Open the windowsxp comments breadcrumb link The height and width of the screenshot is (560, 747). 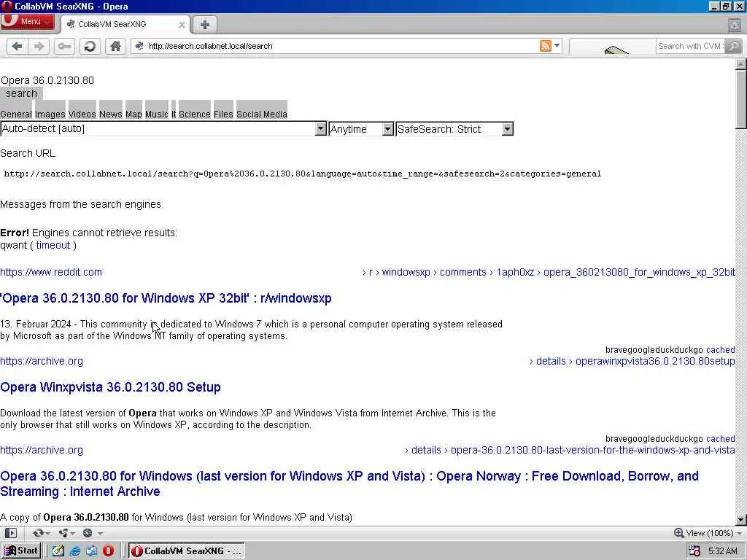[x=549, y=273]
